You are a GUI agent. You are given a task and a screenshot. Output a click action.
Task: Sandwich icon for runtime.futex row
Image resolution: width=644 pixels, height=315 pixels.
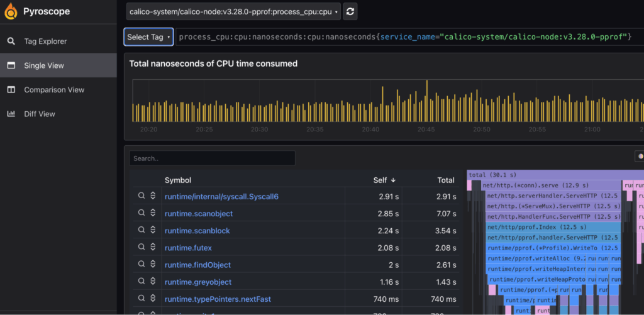pos(153,247)
